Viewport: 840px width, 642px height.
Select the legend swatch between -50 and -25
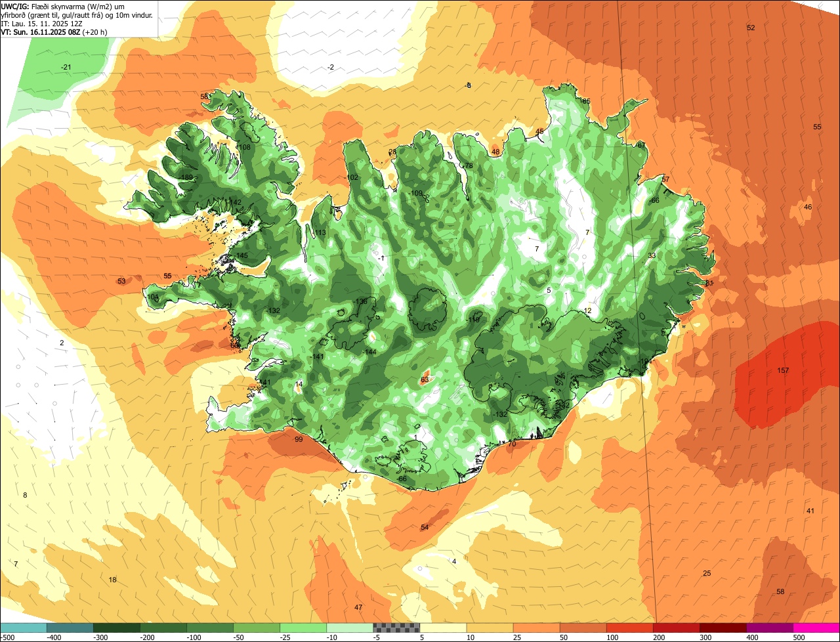point(256,628)
